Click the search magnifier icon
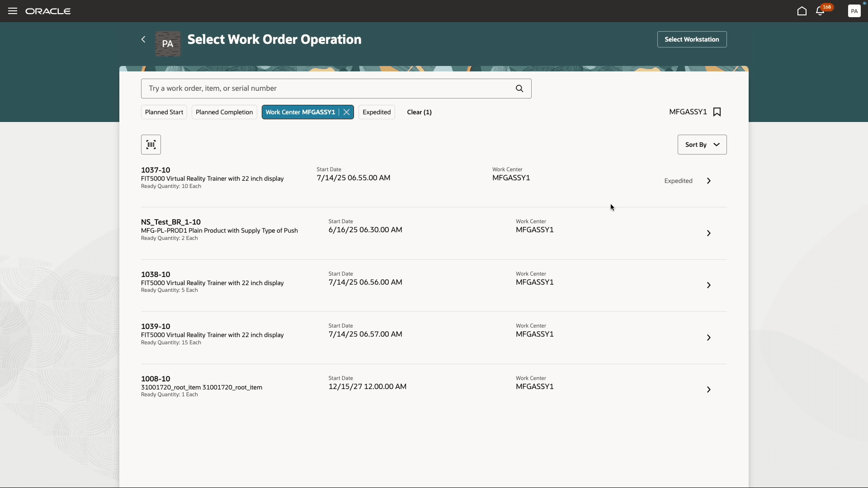Viewport: 868px width, 488px height. point(519,88)
